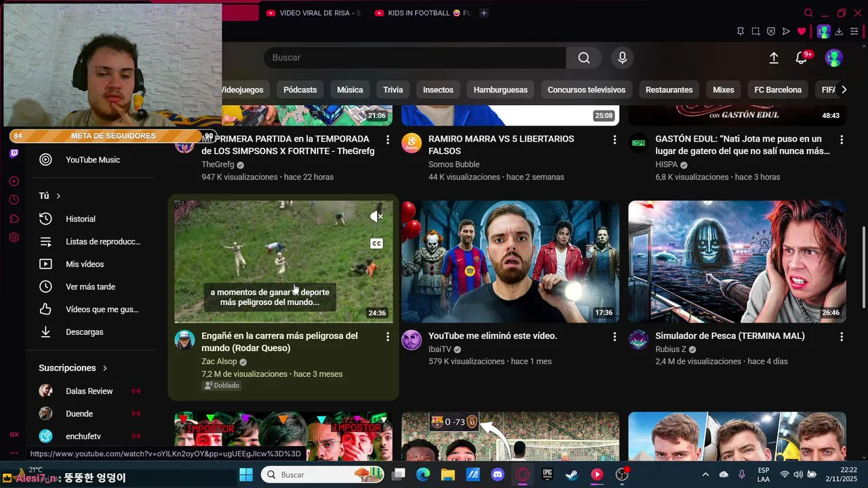
Task: Open Steam from the taskbar
Action: pyautogui.click(x=572, y=475)
